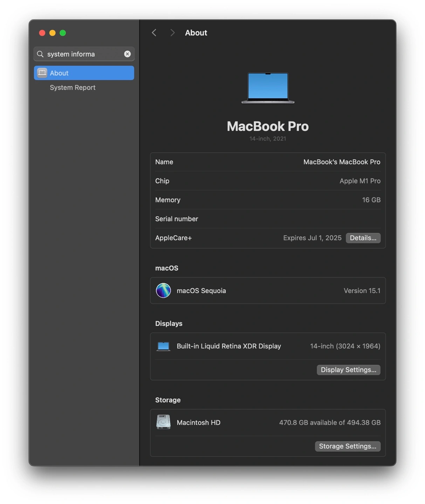Click the macOS Sequoia logo icon

point(163,290)
